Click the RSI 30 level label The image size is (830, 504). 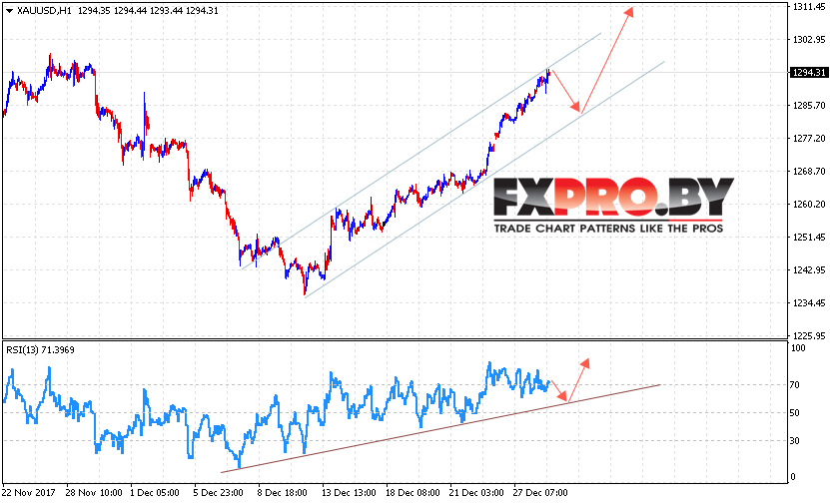coord(794,440)
